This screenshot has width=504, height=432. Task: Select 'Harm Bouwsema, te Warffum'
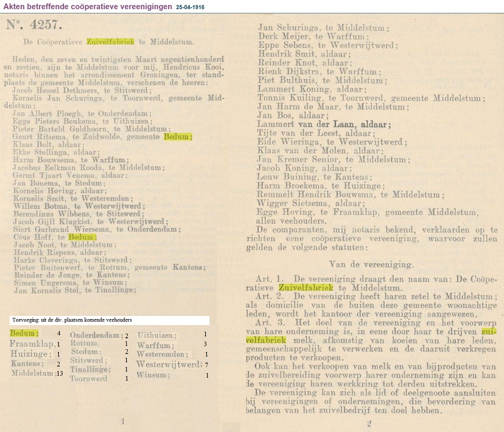[71, 160]
